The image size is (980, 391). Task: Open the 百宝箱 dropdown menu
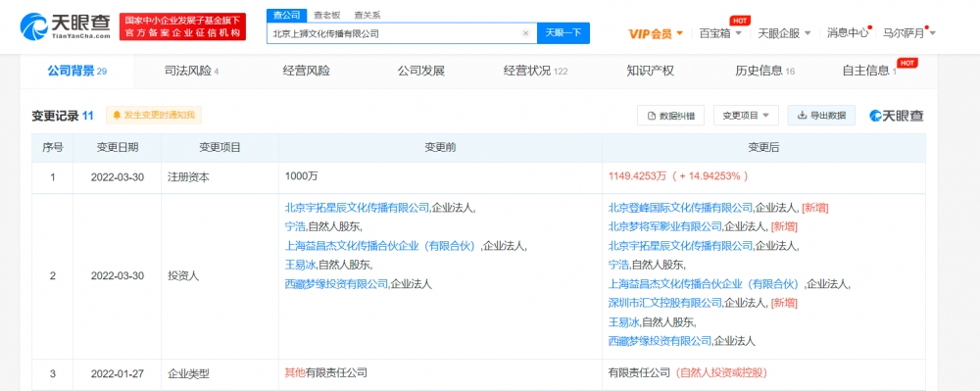click(720, 33)
